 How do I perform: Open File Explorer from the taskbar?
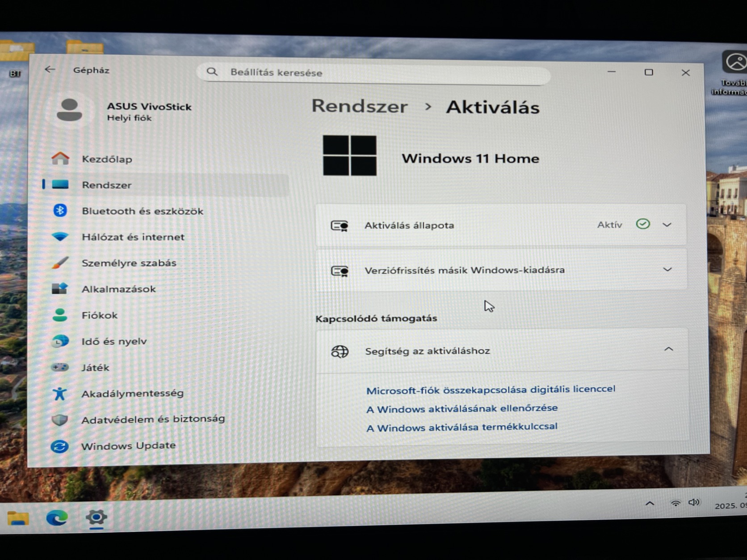pyautogui.click(x=18, y=518)
